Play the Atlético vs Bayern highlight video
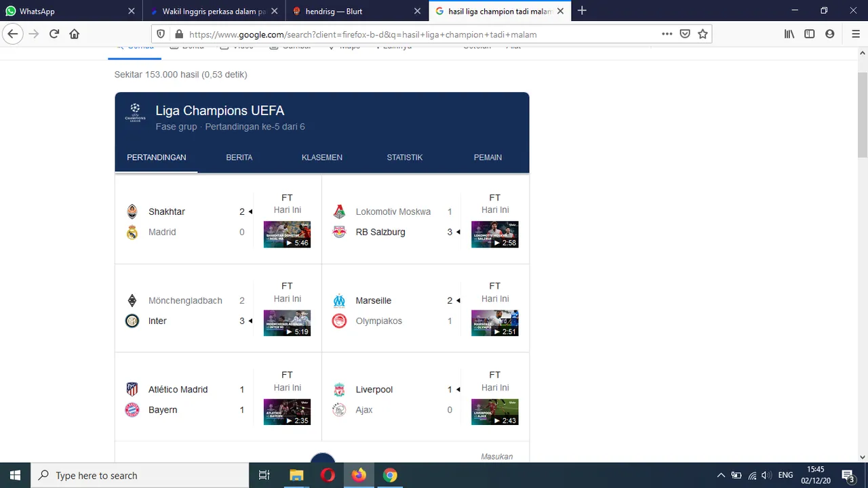Screen dimensions: 868x488 point(287,412)
